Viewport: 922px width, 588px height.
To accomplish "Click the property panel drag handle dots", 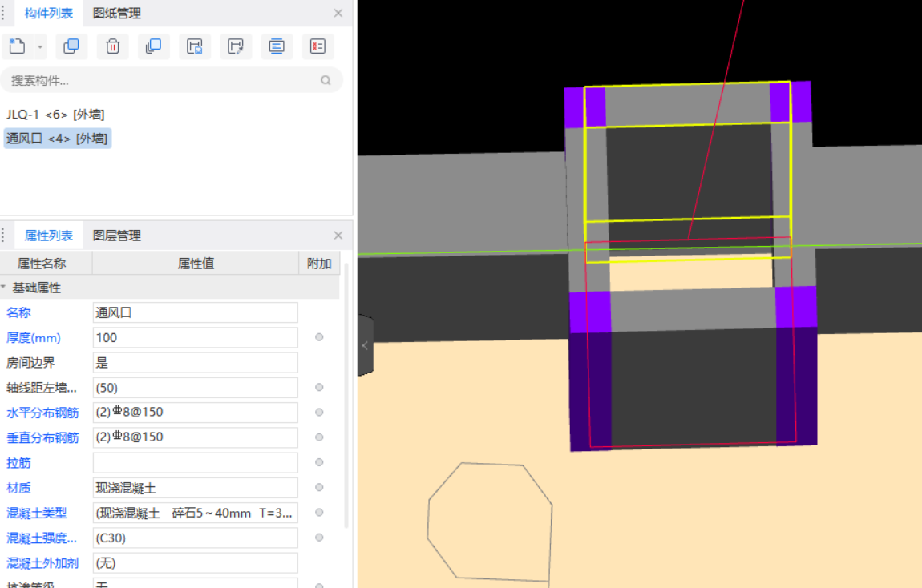I will 3,236.
